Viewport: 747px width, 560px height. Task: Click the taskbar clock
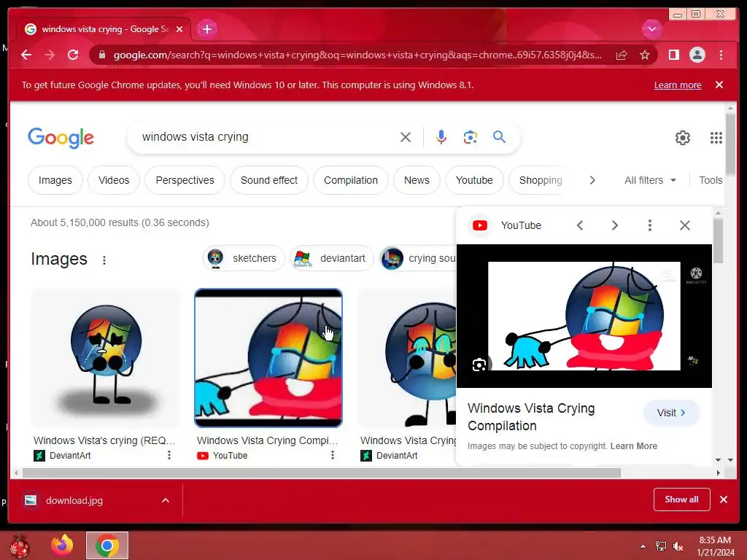pyautogui.click(x=715, y=546)
